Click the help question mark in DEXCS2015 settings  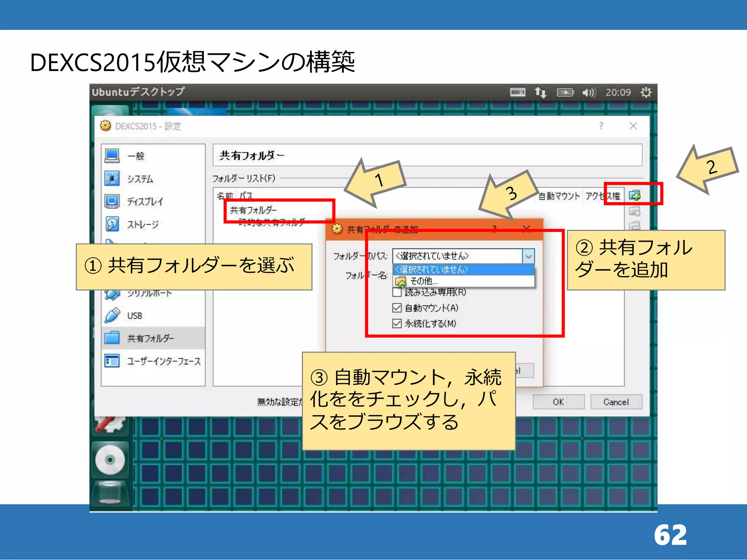click(x=601, y=126)
